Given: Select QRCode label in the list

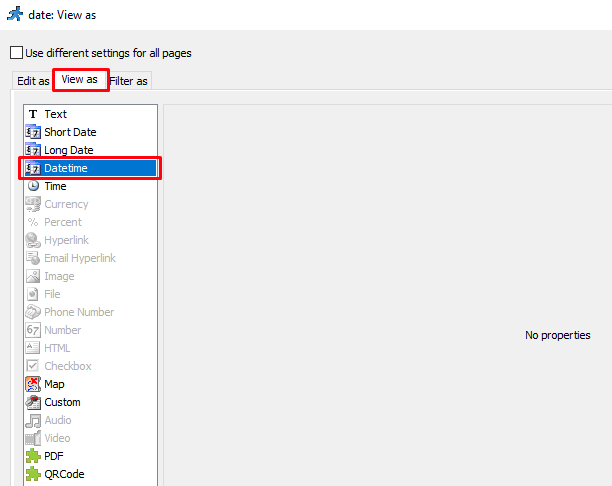Looking at the screenshot, I should pos(64,474).
